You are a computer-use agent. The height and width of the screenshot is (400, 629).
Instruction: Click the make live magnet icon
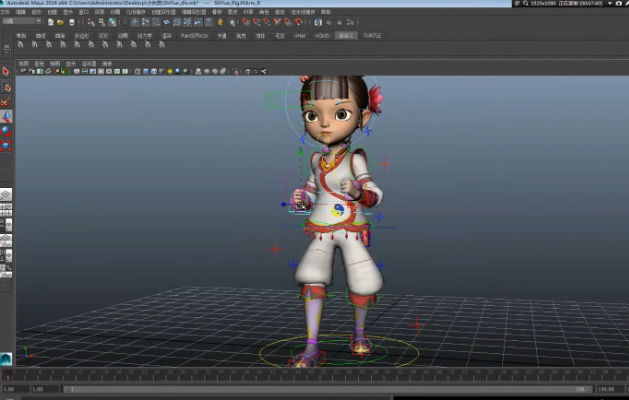point(298,22)
